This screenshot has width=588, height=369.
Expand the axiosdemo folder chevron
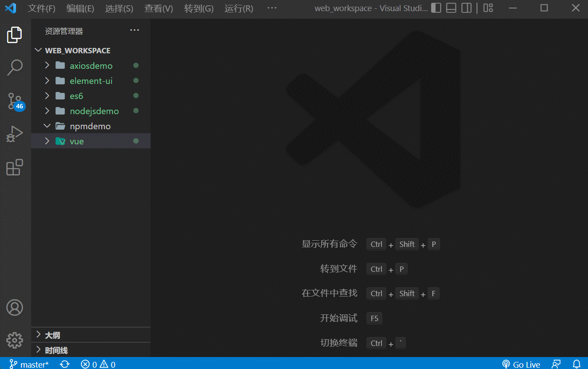(x=47, y=66)
